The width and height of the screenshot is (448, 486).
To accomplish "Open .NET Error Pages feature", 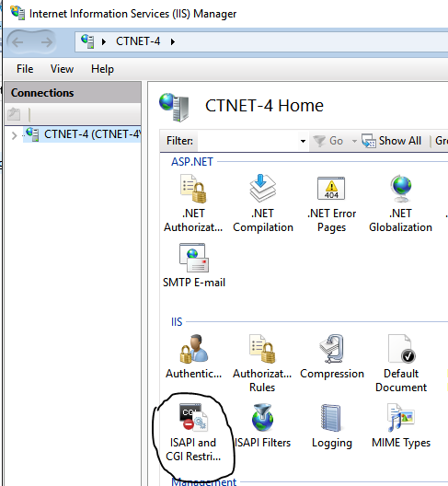I will coord(331,203).
